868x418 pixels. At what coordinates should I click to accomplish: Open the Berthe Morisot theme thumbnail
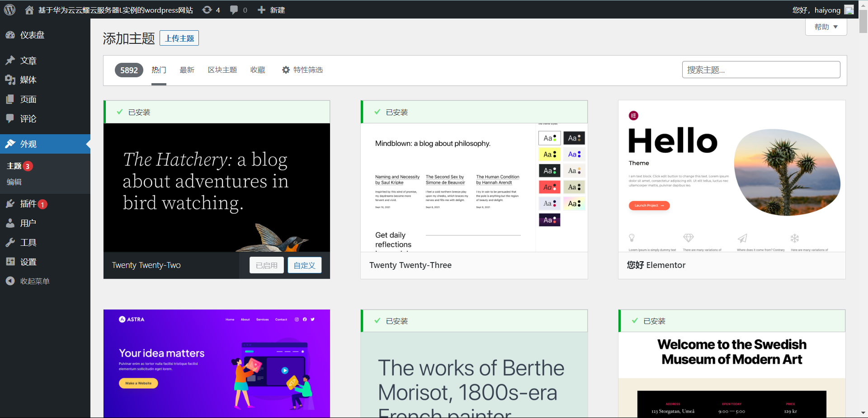(x=474, y=375)
